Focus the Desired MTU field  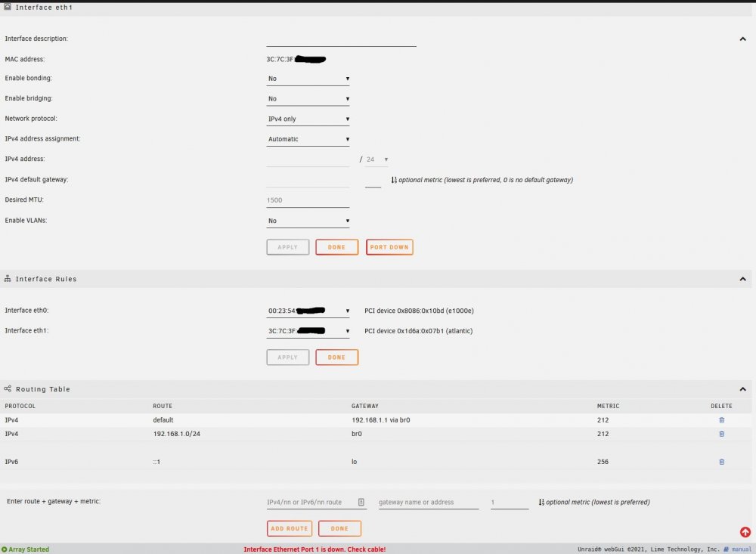point(308,200)
